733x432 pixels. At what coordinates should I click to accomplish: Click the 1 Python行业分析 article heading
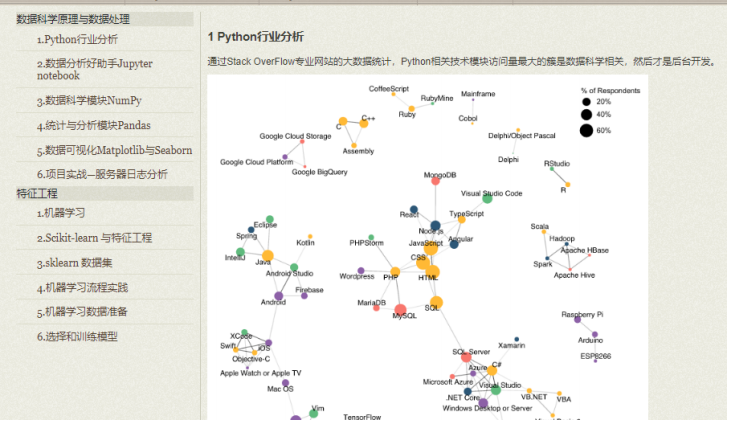pyautogui.click(x=255, y=36)
